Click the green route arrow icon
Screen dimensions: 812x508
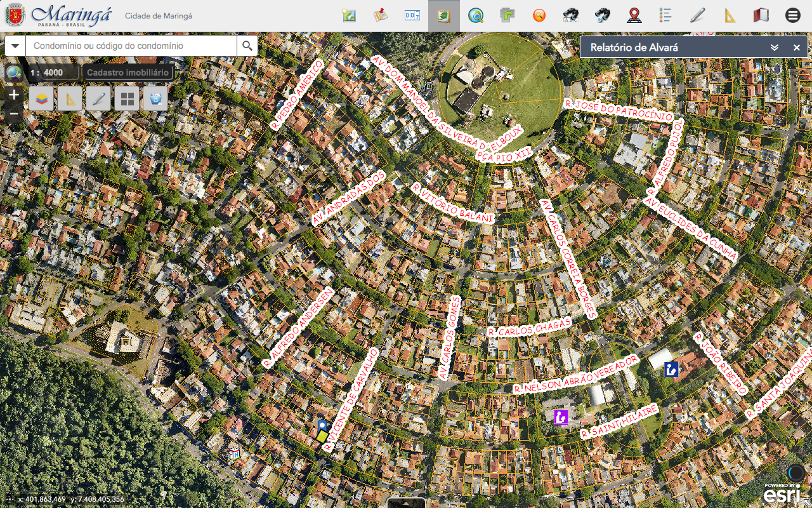[x=507, y=15]
